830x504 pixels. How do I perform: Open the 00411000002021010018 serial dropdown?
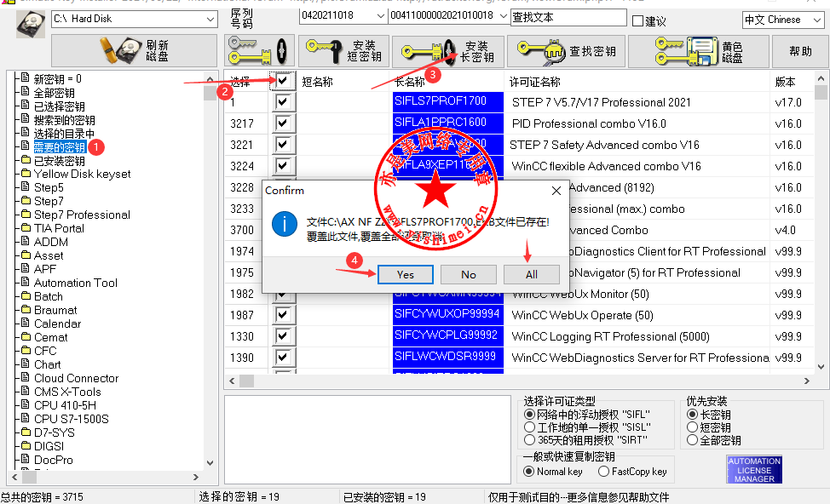tap(503, 16)
